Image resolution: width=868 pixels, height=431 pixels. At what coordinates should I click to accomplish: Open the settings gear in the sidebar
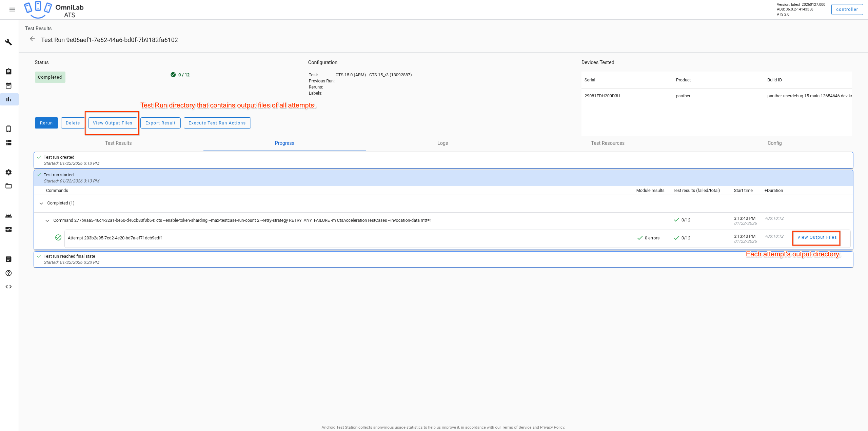(x=8, y=172)
